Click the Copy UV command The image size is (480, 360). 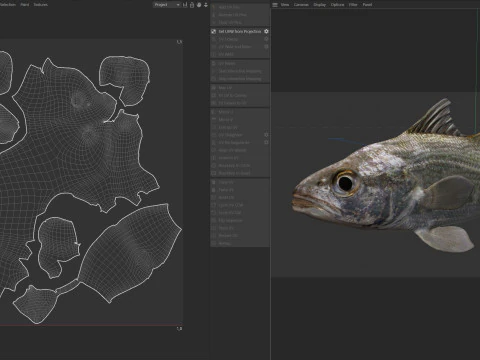(240, 182)
